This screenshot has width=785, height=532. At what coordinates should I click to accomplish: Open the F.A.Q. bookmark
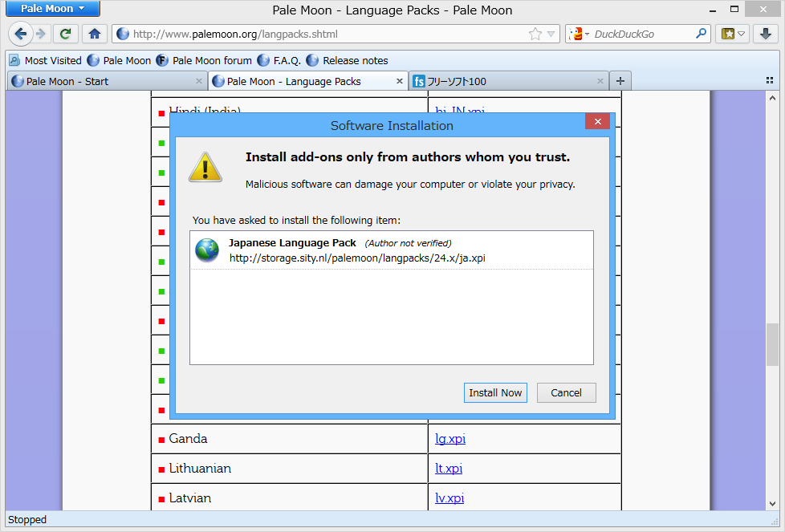pyautogui.click(x=279, y=60)
